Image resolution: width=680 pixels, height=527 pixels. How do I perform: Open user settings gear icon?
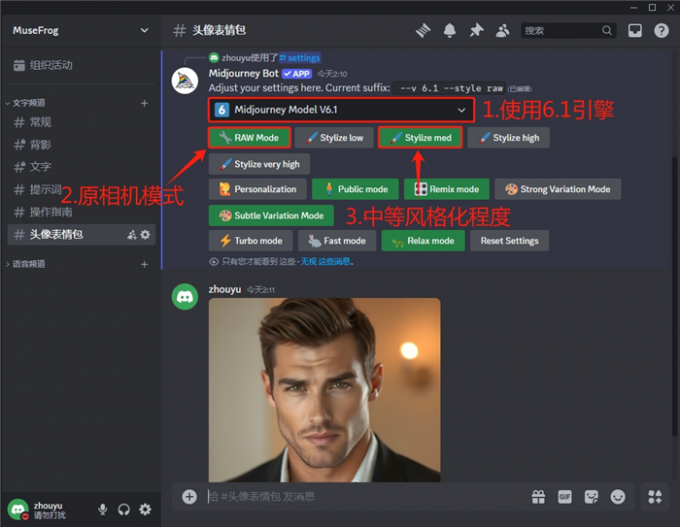click(145, 509)
